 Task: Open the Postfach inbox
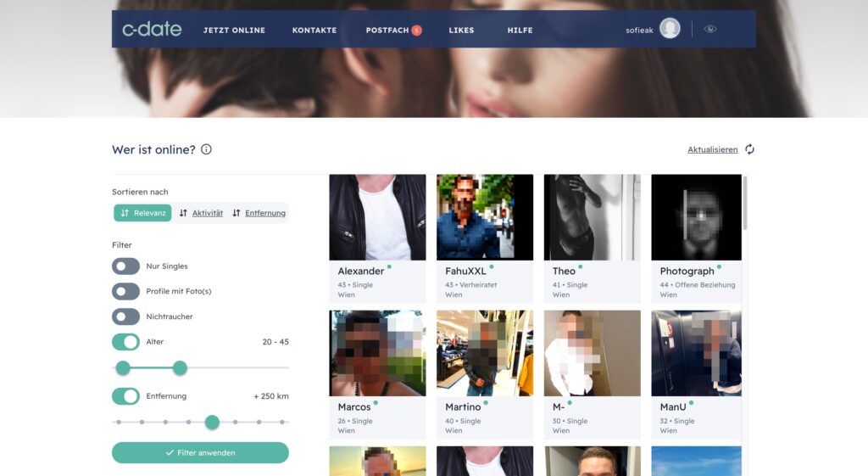point(387,31)
